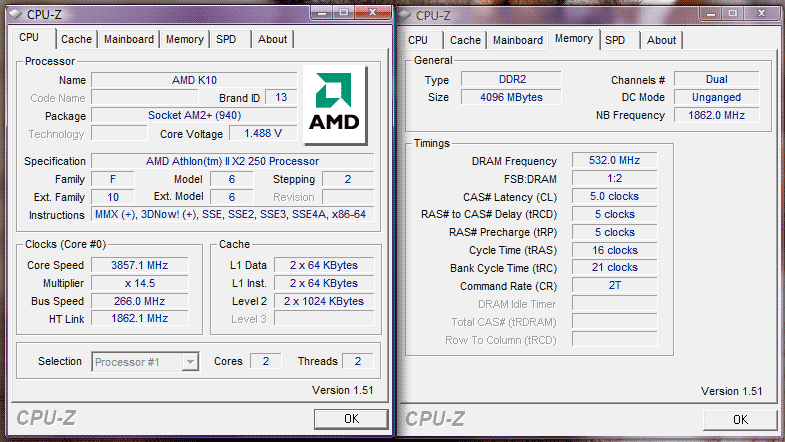785x442 pixels.
Task: Click the empty Code Name field
Action: pos(145,97)
